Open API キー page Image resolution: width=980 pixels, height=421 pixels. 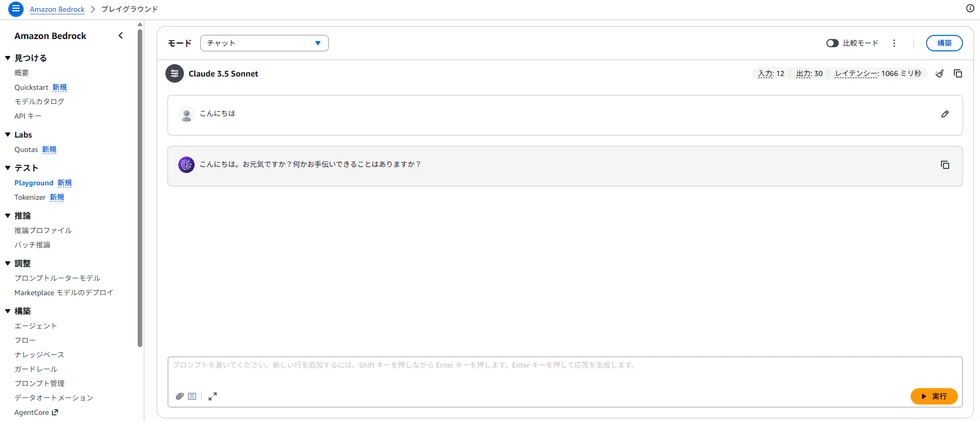click(28, 116)
